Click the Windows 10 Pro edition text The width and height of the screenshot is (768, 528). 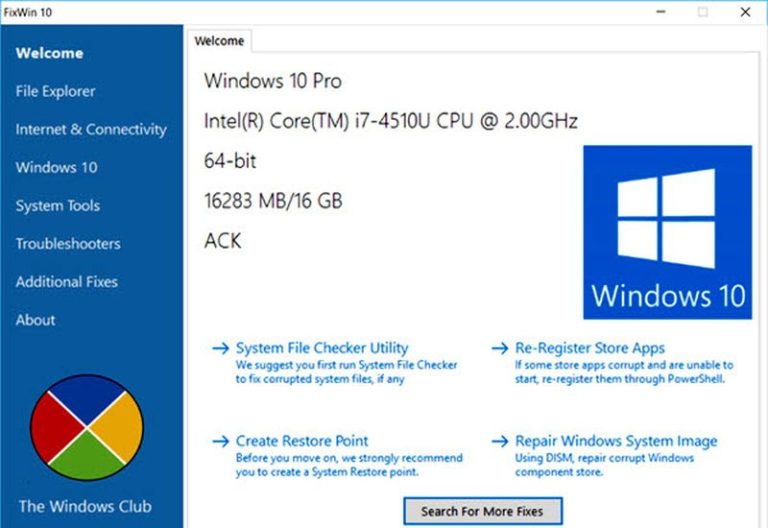click(x=273, y=81)
